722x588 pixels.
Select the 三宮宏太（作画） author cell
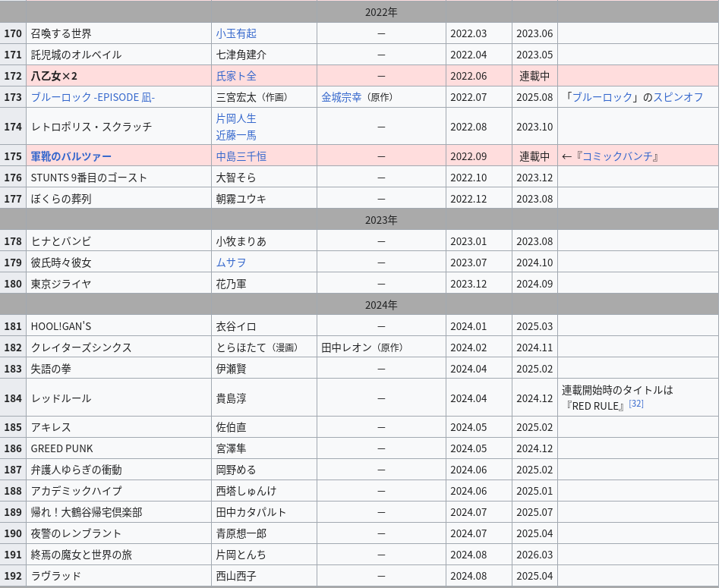pos(264,97)
